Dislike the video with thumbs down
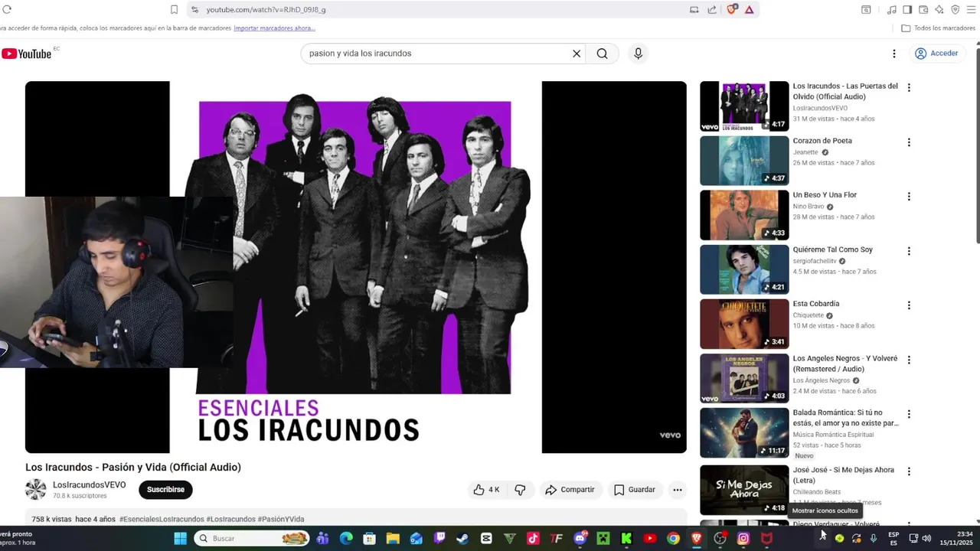Image resolution: width=980 pixels, height=551 pixels. point(520,490)
